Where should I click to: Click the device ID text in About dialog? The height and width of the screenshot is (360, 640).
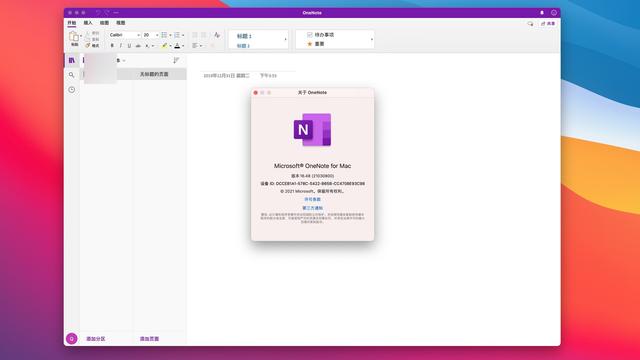pyautogui.click(x=312, y=184)
